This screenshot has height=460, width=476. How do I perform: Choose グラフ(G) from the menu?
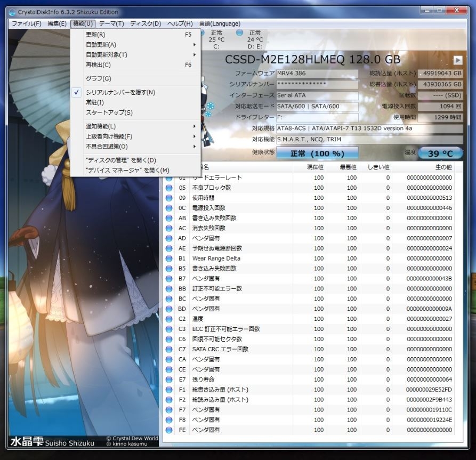[x=98, y=79]
